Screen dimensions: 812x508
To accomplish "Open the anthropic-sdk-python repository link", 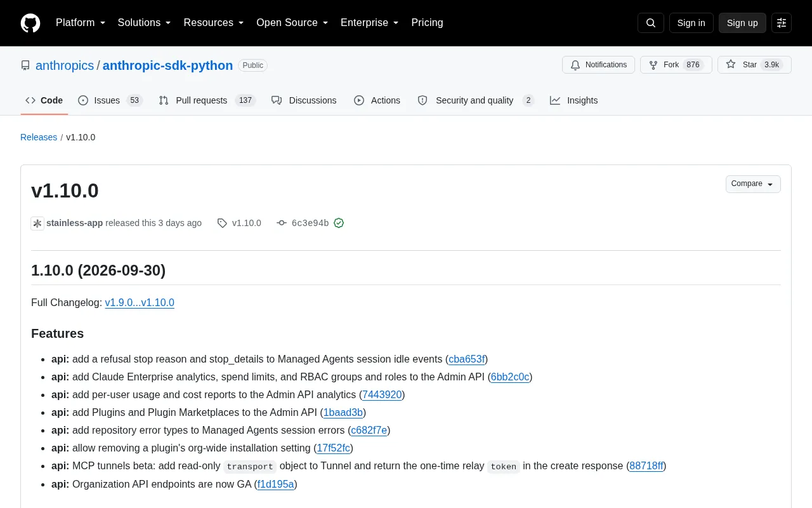I will pos(167,65).
